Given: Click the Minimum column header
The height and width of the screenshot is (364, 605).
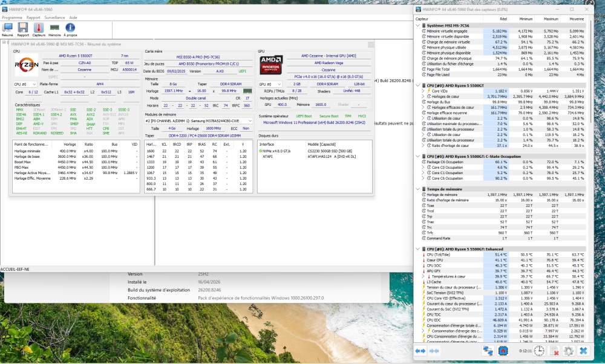Looking at the screenshot, I should click(522, 19).
